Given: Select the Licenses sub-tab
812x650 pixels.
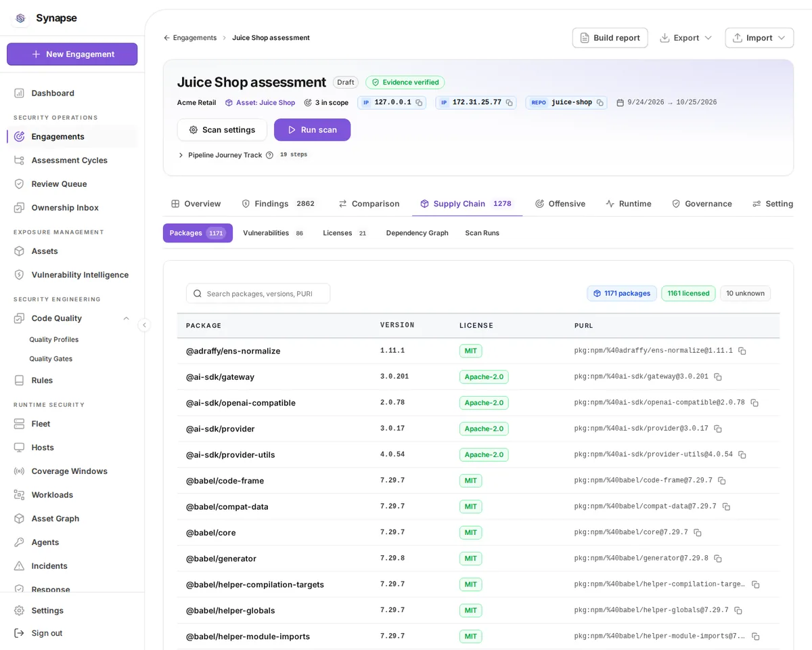Looking at the screenshot, I should (344, 233).
